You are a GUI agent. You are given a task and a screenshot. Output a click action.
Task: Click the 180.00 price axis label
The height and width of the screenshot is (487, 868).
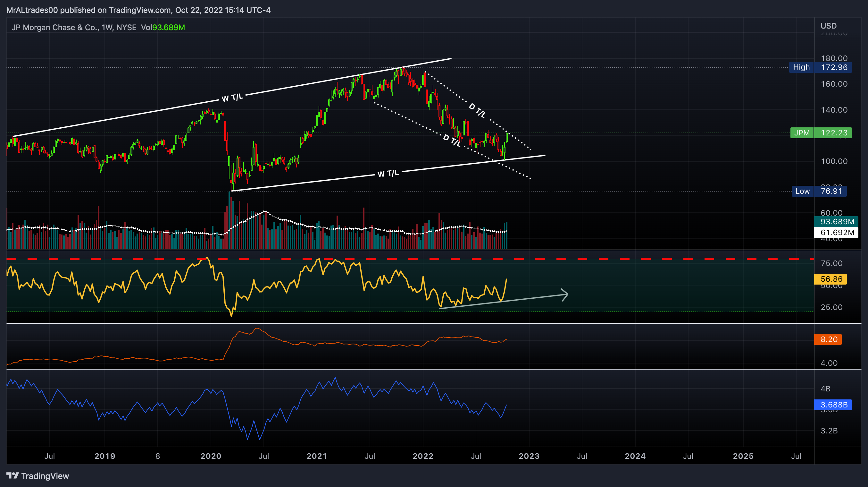coord(834,58)
